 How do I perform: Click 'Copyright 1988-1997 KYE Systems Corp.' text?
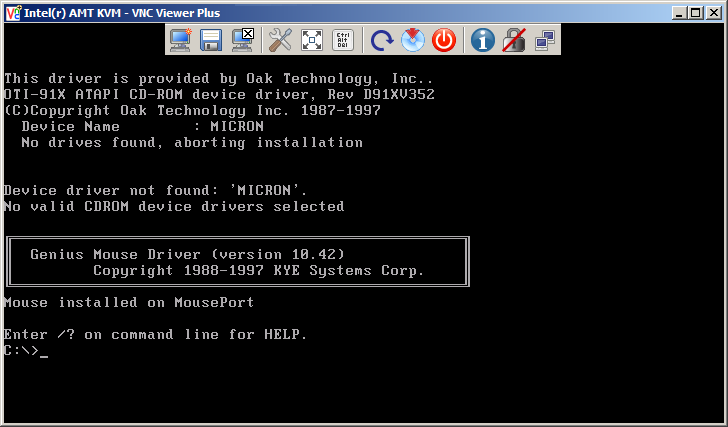click(x=259, y=271)
